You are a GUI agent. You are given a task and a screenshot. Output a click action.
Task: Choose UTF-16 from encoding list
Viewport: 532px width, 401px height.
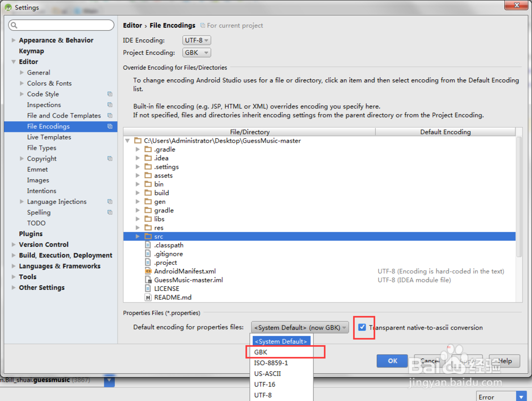[281, 385]
